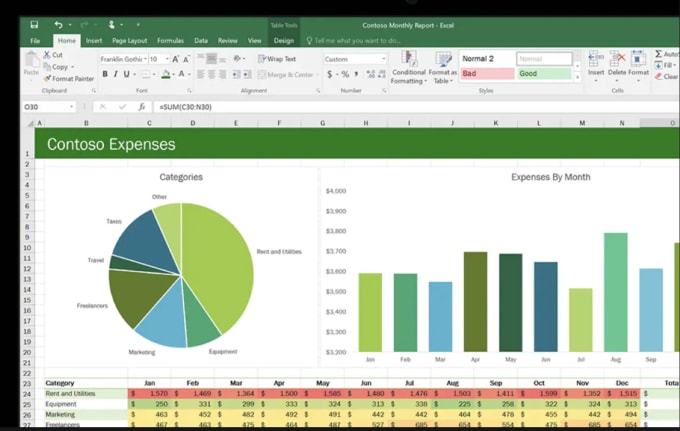Select all cells via the corner triangle
Viewport: 680px width, 431px height.
click(x=30, y=124)
